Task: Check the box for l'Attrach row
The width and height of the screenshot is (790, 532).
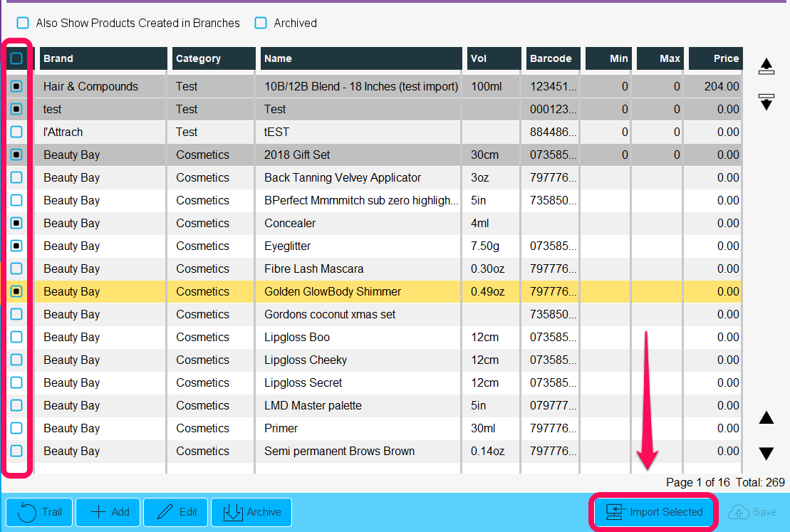Action: tap(16, 132)
